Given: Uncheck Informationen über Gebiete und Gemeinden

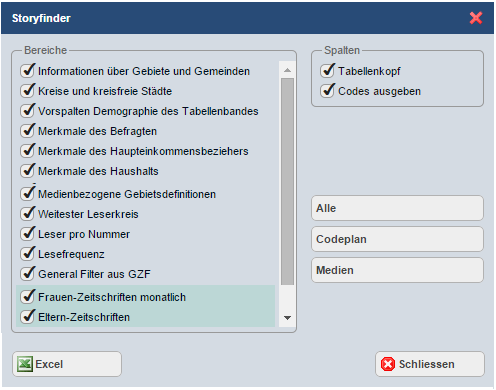Looking at the screenshot, I should [27, 71].
